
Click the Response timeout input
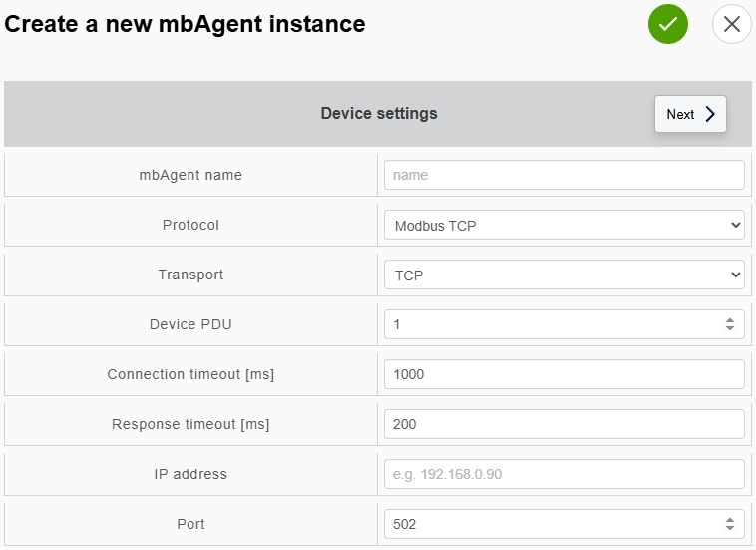564,424
